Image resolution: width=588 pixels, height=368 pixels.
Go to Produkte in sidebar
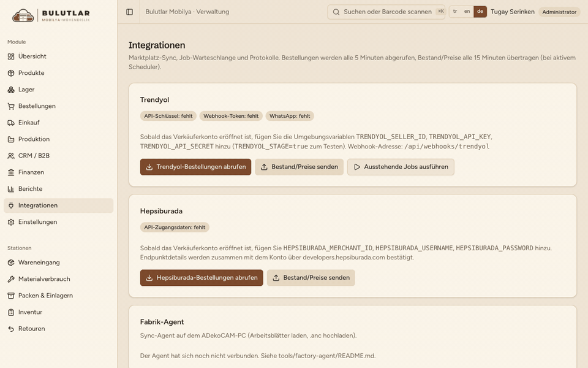59,73
